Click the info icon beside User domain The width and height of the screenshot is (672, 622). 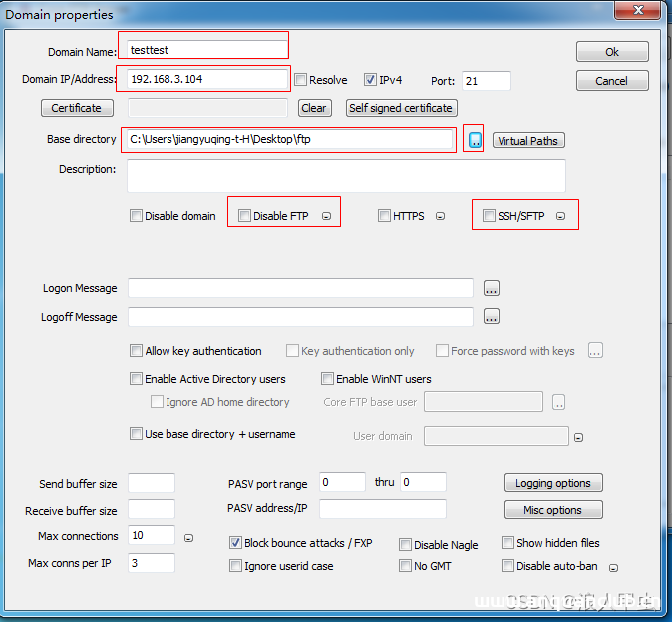point(578,437)
